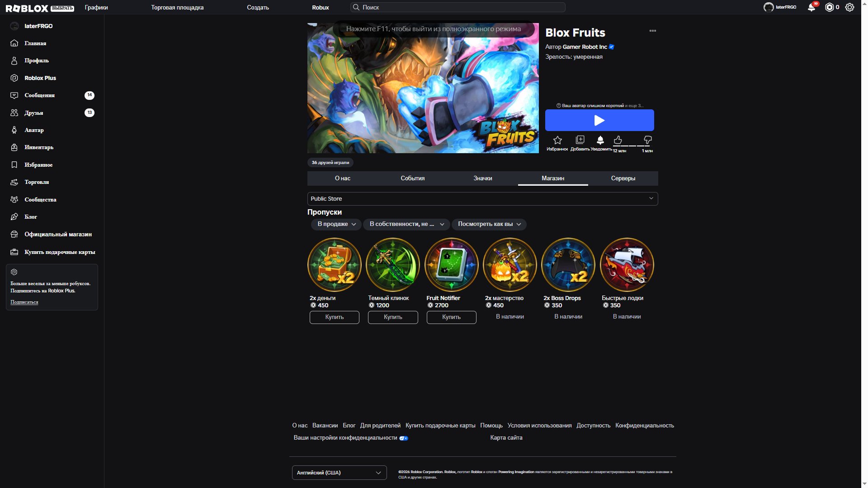This screenshot has width=868, height=488.
Task: Open the three-dot game options menu
Action: click(x=652, y=31)
